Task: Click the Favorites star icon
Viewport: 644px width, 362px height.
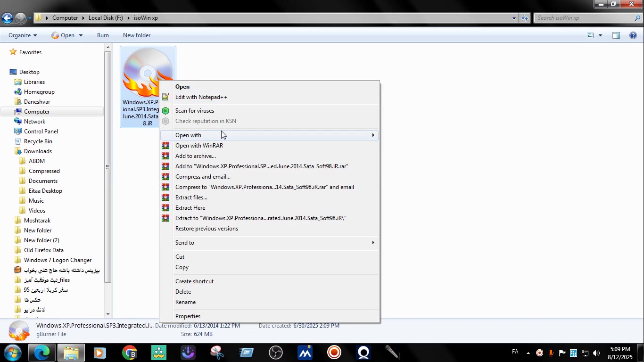Action: click(13, 52)
